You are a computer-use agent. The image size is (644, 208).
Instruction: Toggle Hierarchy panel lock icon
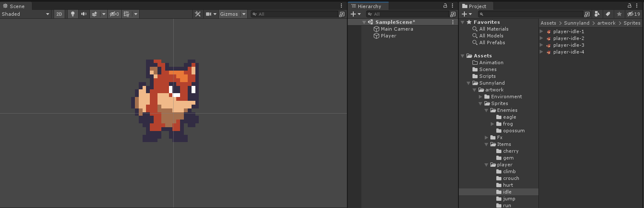tap(445, 6)
